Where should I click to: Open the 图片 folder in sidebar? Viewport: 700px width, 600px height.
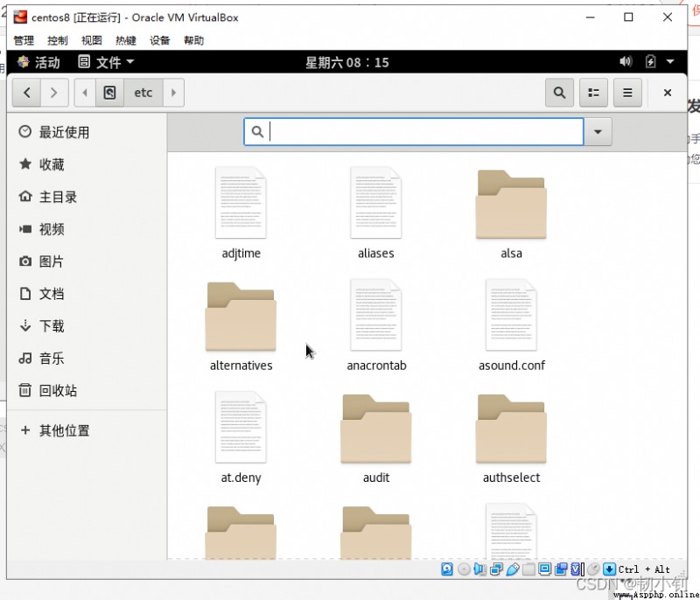[87, 262]
